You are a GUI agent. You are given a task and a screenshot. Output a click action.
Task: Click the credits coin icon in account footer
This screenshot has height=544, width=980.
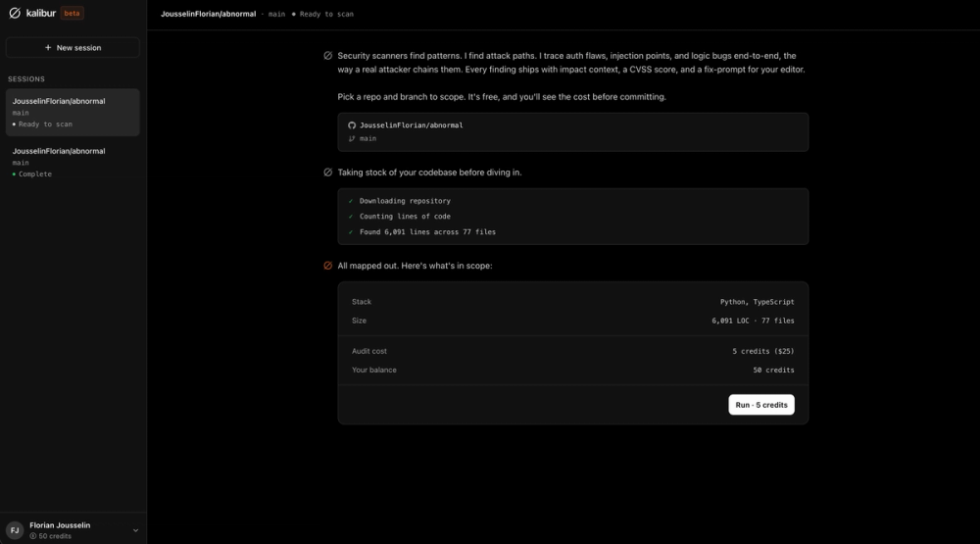click(33, 536)
